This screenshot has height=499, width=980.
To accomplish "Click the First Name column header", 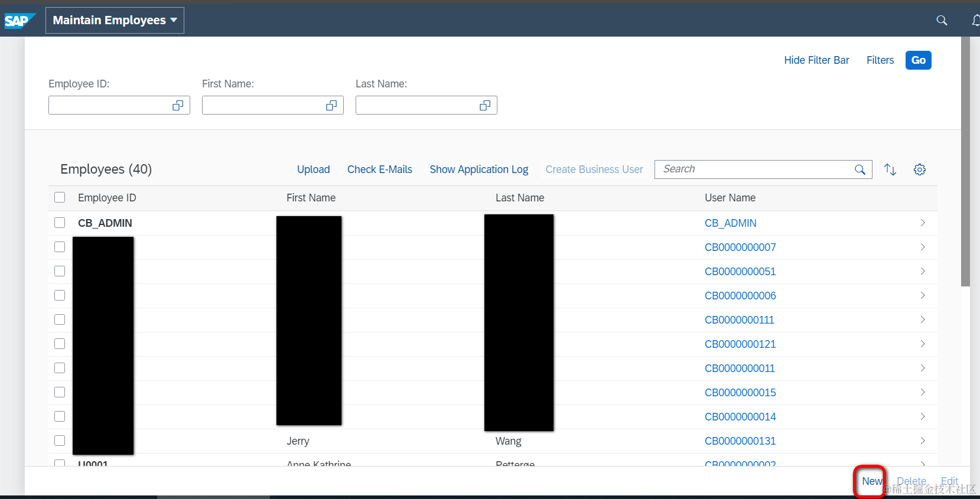I will click(x=311, y=198).
